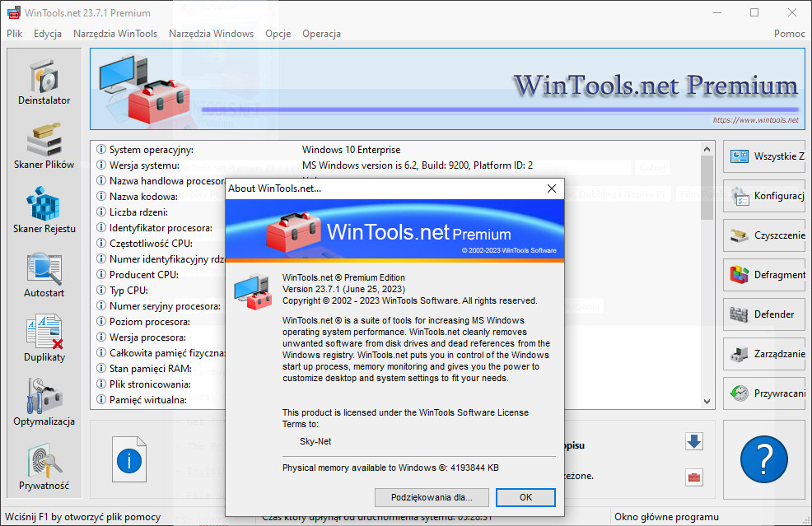Select the Typ CPU row
Image resolution: width=812 pixels, height=526 pixels.
pos(160,291)
